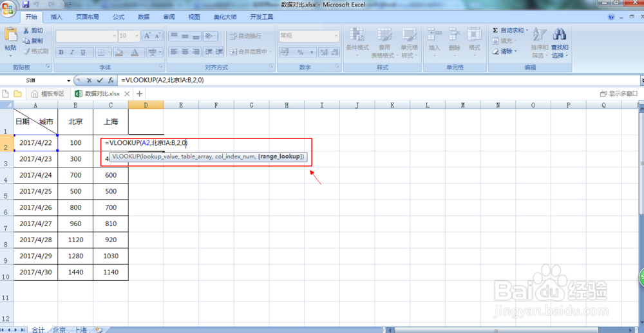The width and height of the screenshot is (644, 333).
Task: Switch to the 视图 (View) tab
Action: click(194, 17)
